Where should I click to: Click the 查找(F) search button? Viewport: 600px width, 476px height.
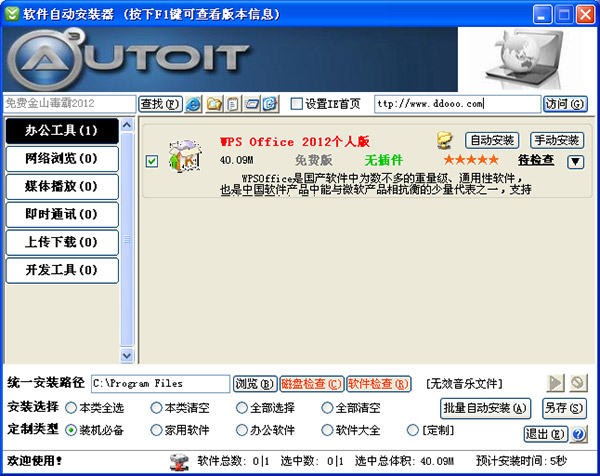click(160, 104)
